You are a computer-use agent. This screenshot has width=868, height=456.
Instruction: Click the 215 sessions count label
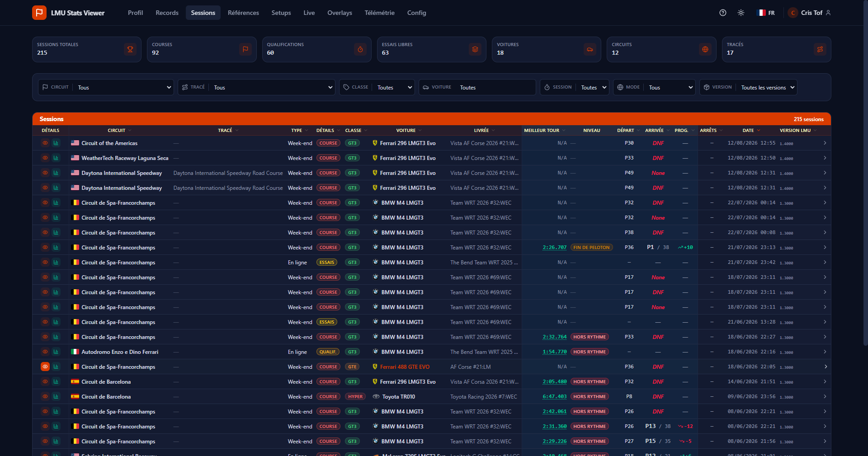click(x=809, y=119)
